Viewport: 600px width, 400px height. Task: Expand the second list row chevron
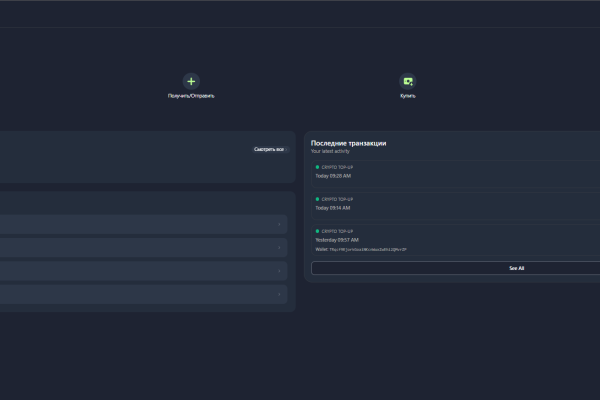point(279,248)
